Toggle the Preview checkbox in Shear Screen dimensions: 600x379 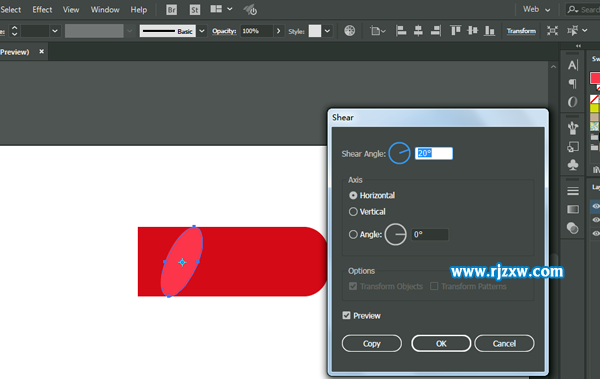coord(346,315)
